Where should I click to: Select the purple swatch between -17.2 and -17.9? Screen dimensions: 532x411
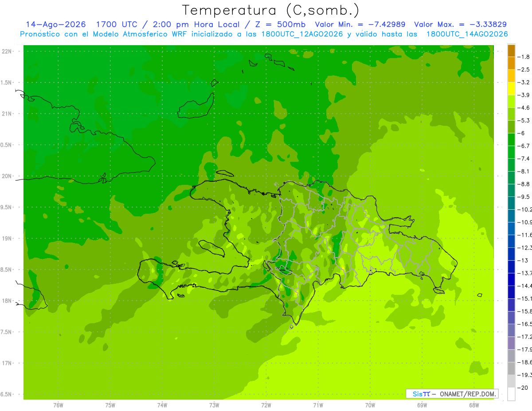[x=511, y=343]
